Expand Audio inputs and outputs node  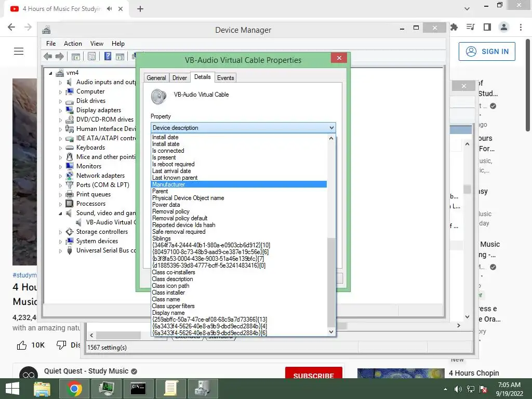[60, 83]
